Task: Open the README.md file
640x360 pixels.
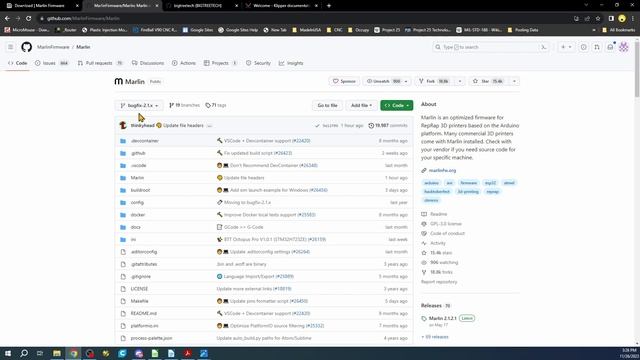Action: 144,313
